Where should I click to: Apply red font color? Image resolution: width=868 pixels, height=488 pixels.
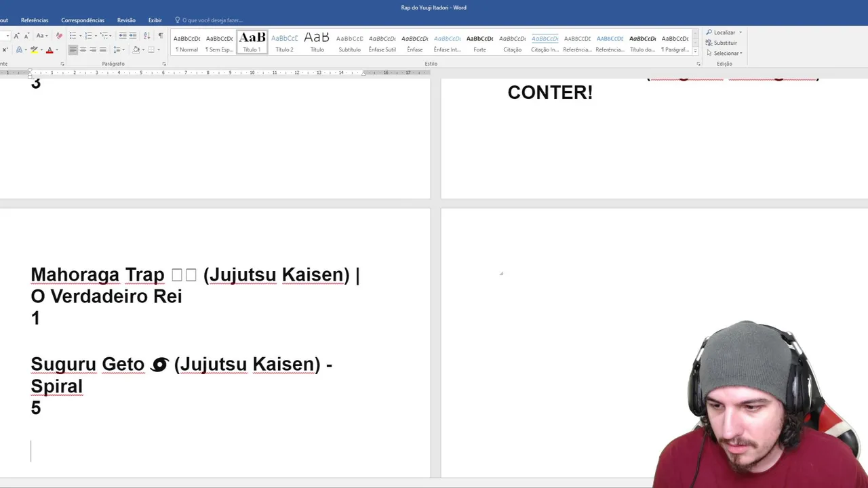coord(50,49)
